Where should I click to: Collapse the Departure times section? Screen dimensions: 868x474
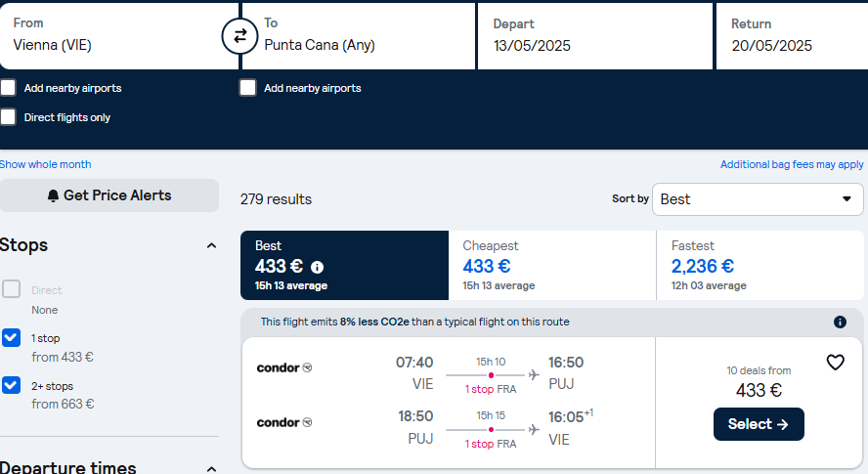click(x=211, y=469)
